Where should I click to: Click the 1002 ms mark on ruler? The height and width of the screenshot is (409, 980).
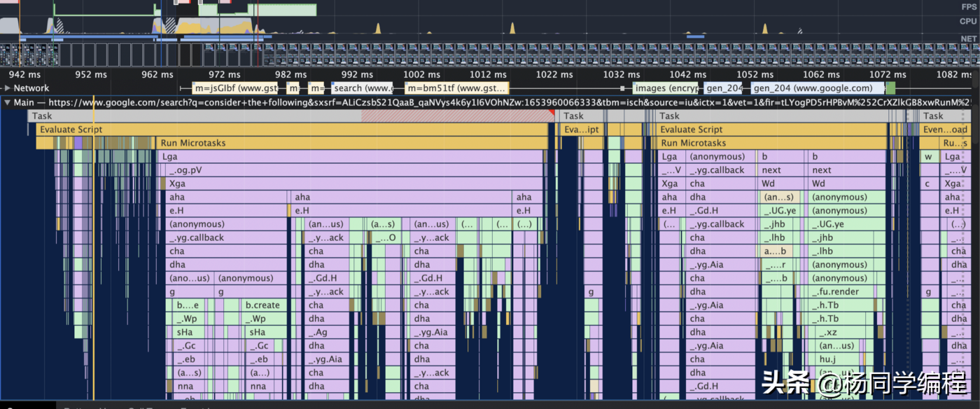point(422,75)
